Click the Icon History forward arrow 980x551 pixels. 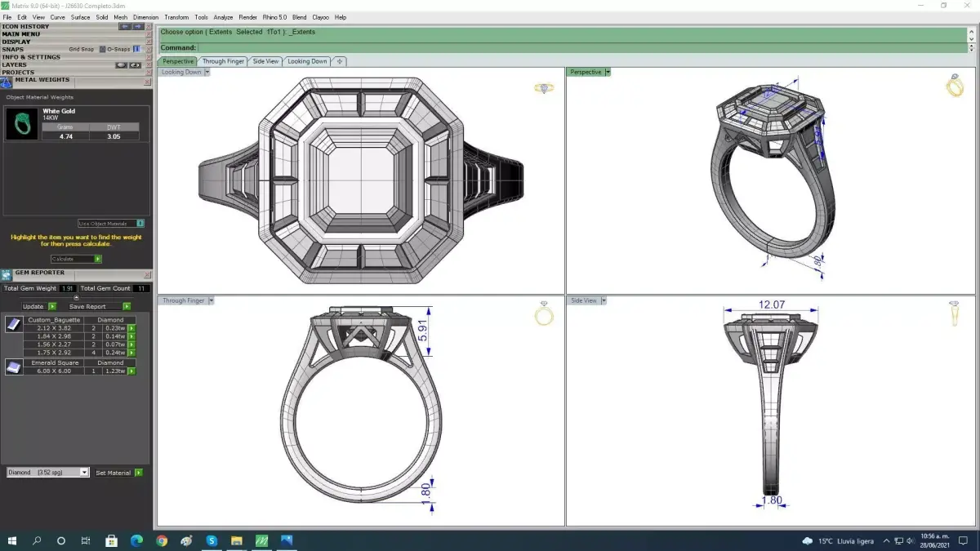137,26
